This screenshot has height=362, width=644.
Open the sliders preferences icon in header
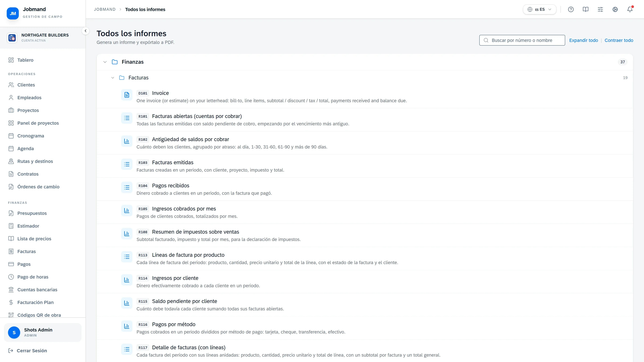pyautogui.click(x=600, y=10)
